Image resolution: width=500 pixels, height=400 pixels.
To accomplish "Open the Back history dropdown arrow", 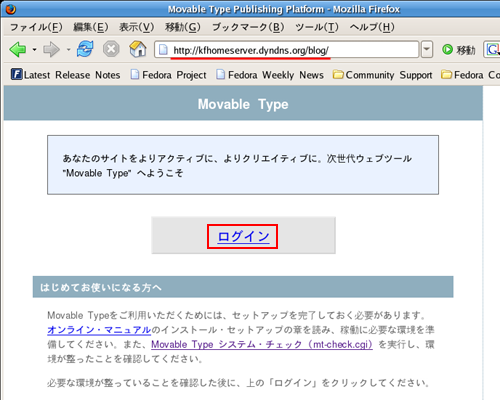I will tap(34, 50).
